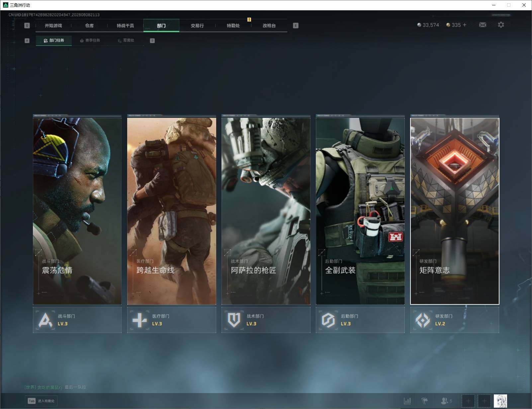Click the first empty squad slot plus
Viewport: 532px width, 409px height.
coord(468,401)
